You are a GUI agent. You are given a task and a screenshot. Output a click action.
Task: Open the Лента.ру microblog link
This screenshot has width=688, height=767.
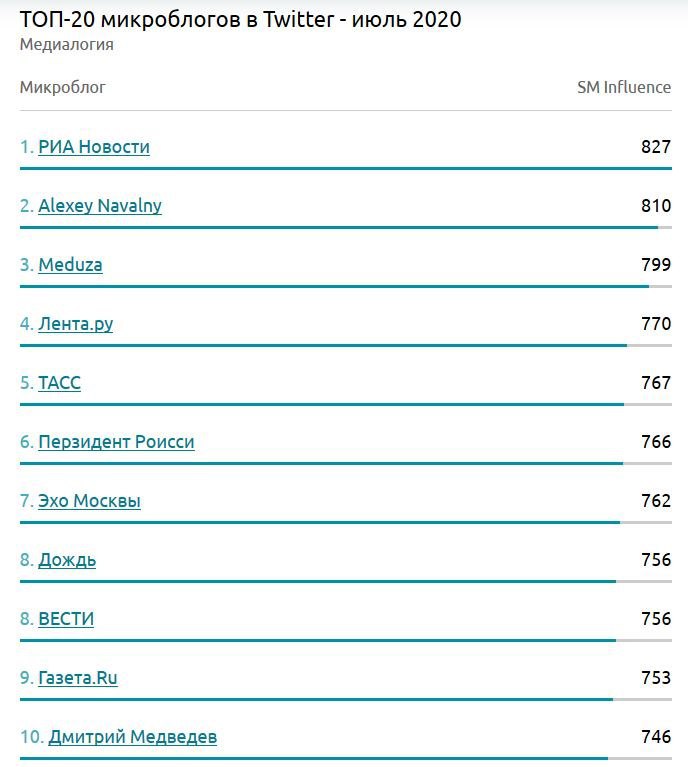[x=75, y=324]
